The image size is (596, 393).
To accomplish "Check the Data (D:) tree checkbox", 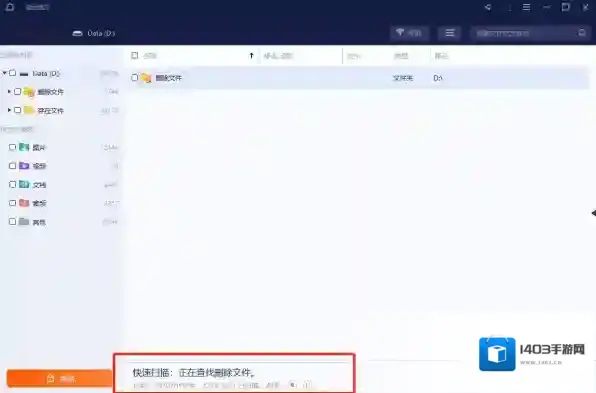I will point(13,73).
